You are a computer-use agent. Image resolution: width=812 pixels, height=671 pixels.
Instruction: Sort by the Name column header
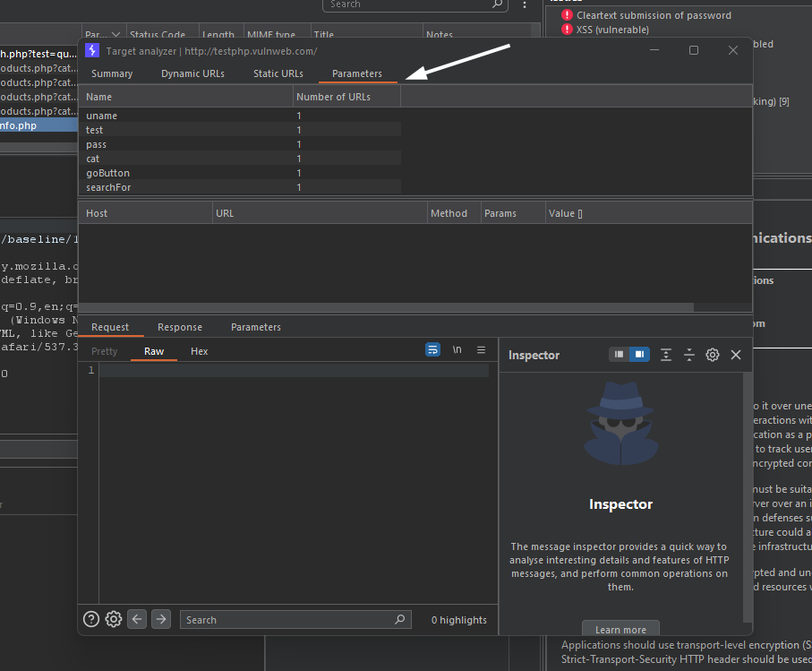point(185,97)
